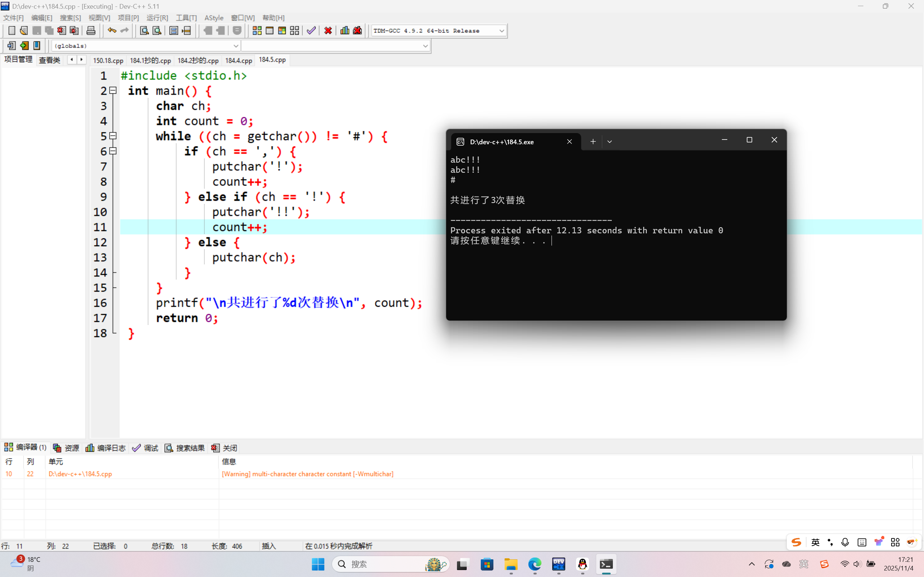The height and width of the screenshot is (577, 924).
Task: Click the Compile icon with colored squares
Action: (x=257, y=31)
